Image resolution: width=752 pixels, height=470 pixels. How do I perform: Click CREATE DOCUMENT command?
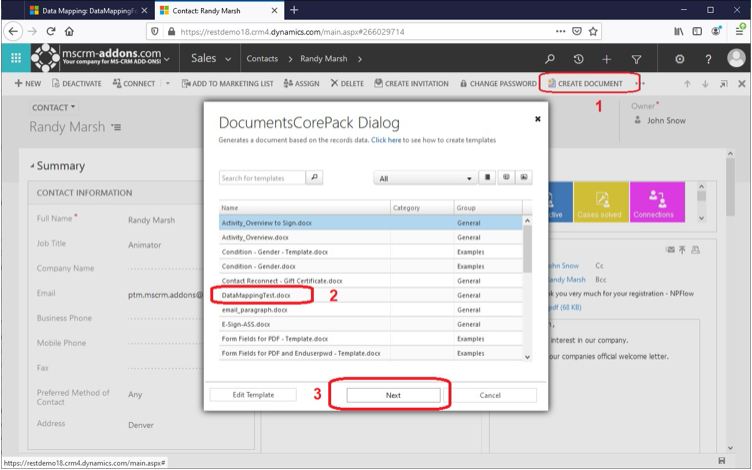(x=585, y=83)
